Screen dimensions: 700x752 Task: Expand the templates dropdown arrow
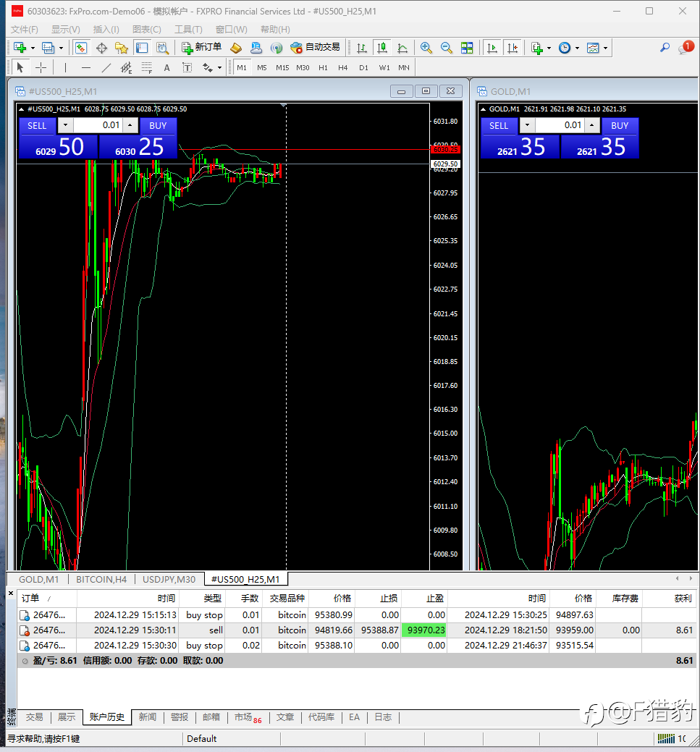605,48
